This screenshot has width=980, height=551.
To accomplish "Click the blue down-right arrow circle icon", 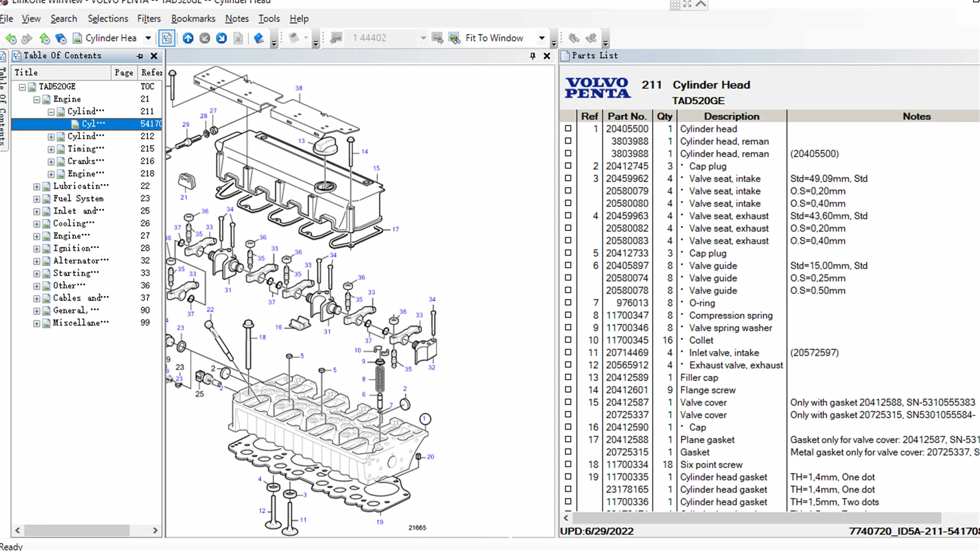I will point(221,38).
